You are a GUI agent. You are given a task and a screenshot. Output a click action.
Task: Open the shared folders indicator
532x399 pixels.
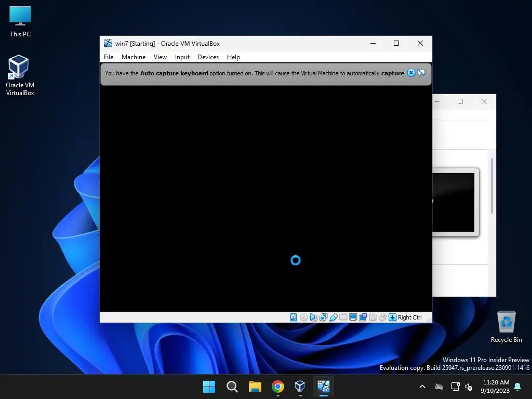coord(343,317)
